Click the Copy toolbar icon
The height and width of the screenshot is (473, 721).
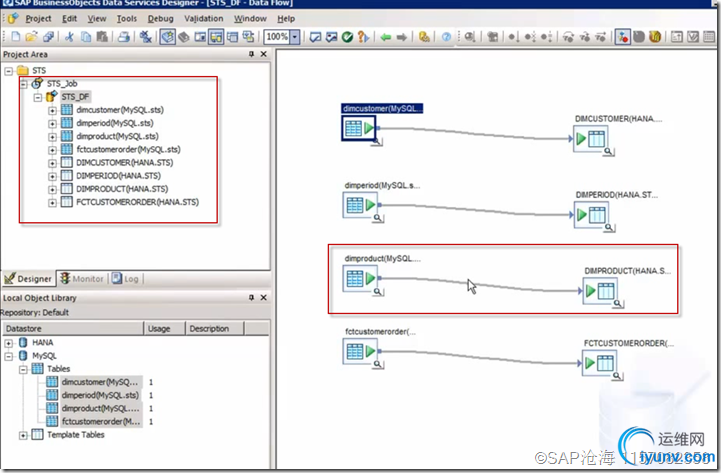(86, 37)
